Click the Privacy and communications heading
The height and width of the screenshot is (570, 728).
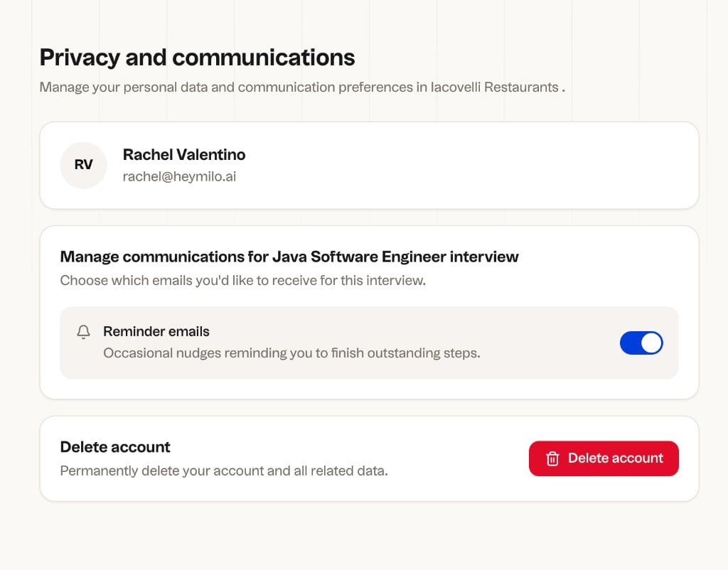[x=198, y=58]
